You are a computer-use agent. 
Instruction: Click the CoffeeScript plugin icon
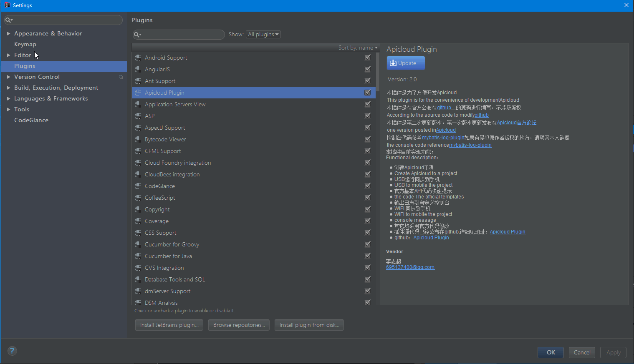(x=138, y=198)
